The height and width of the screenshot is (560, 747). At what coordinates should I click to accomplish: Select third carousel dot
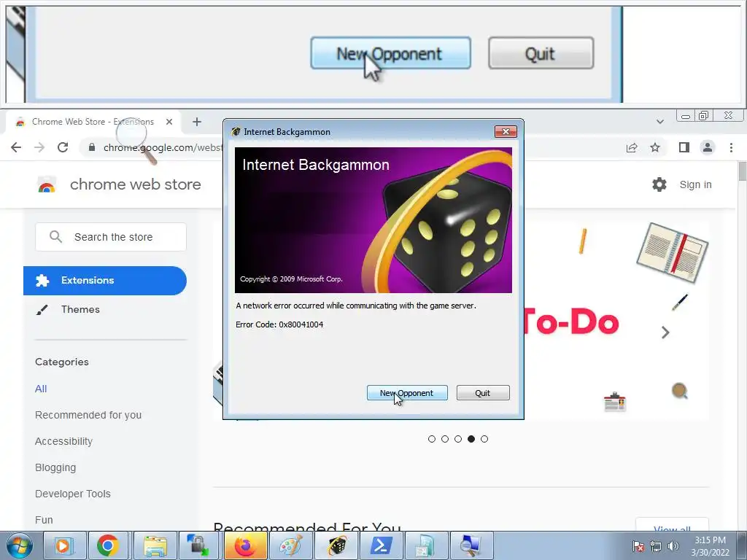tap(458, 439)
